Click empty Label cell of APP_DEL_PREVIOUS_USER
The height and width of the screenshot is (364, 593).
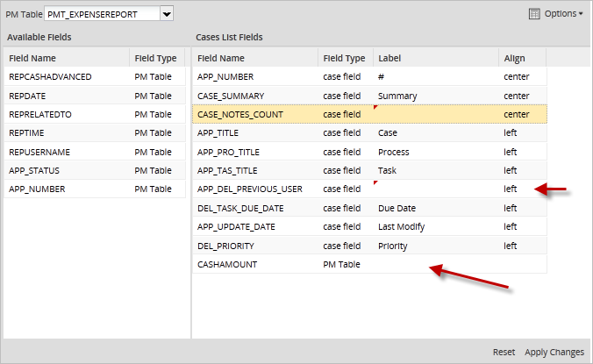[434, 189]
